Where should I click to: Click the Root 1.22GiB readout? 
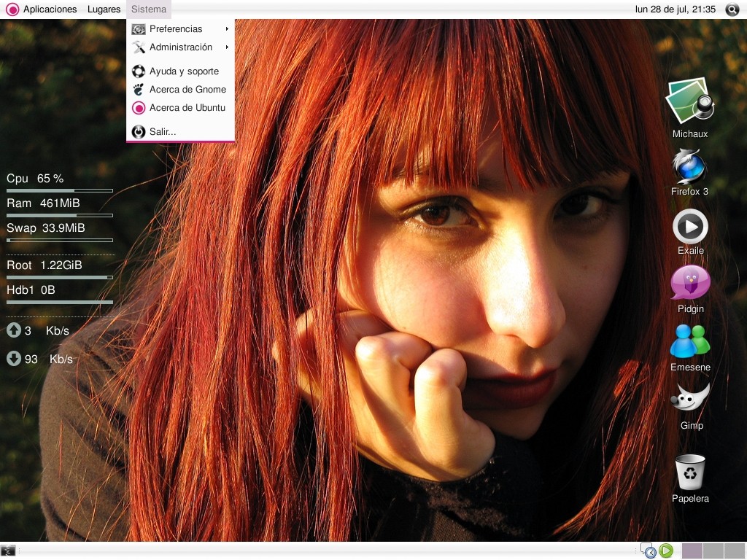tap(44, 265)
